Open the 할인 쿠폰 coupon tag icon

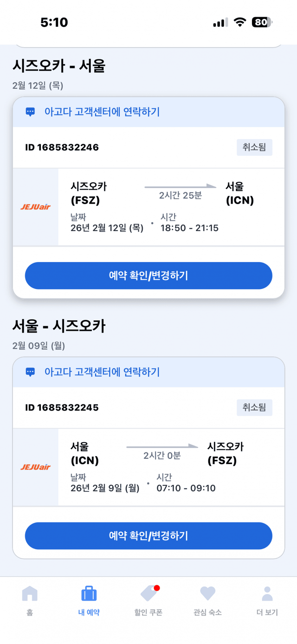[x=148, y=593]
